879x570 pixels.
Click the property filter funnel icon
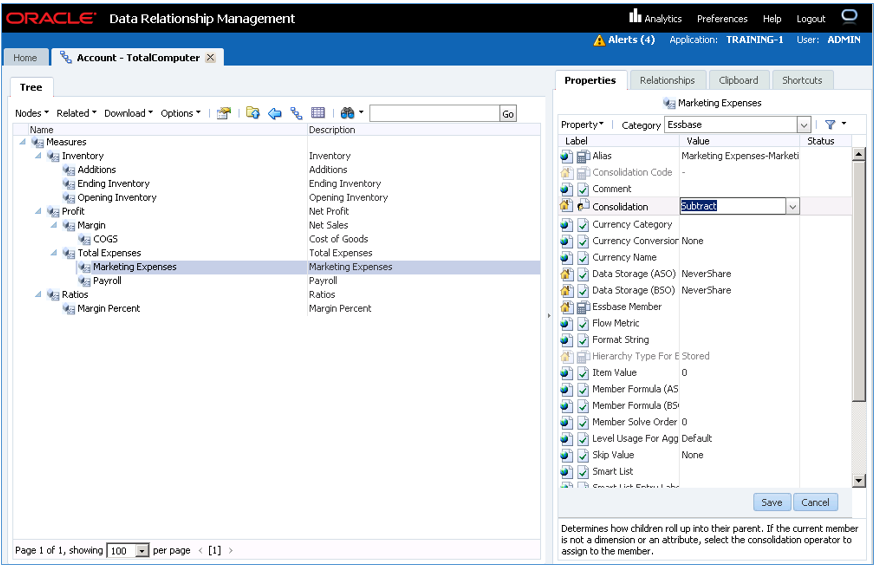tap(830, 125)
